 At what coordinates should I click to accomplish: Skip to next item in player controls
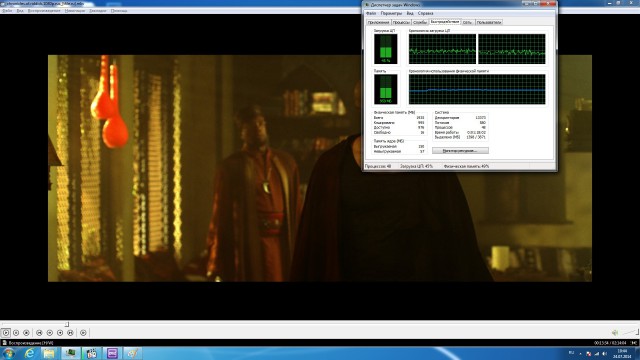click(70, 333)
